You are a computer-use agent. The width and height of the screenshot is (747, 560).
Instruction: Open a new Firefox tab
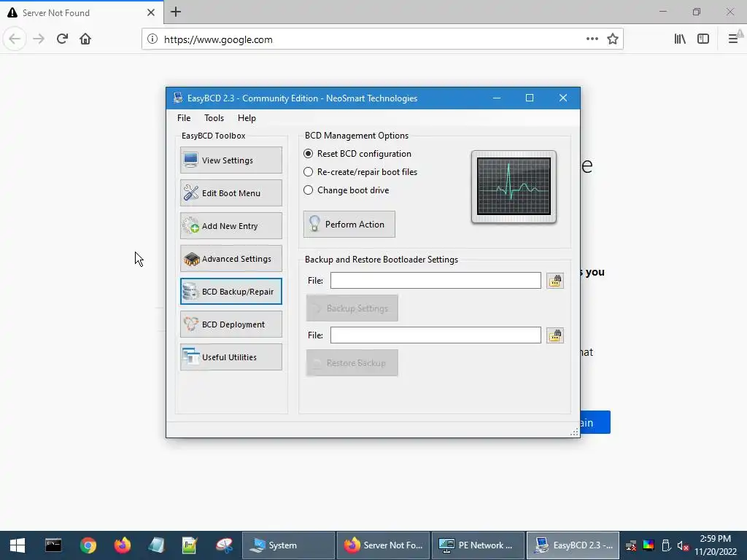click(x=176, y=12)
